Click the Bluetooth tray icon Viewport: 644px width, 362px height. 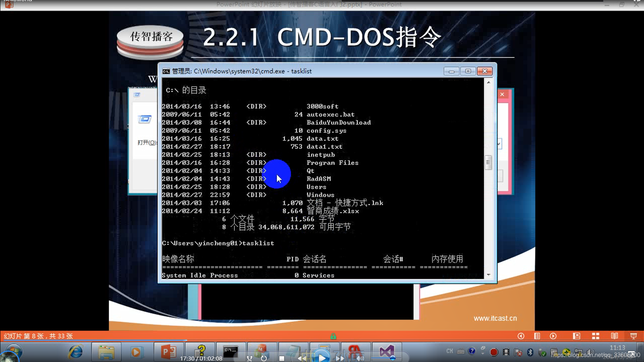[530, 352]
